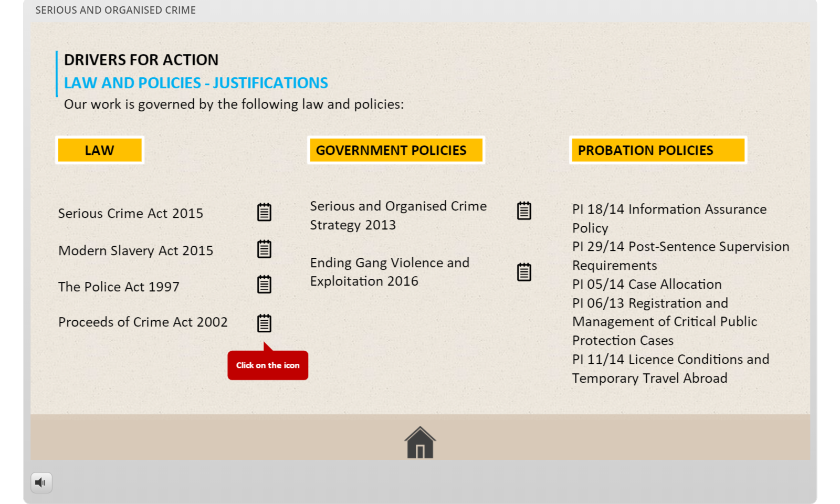Click 'The Police Act 1997' text
The width and height of the screenshot is (840, 504).
[119, 287]
